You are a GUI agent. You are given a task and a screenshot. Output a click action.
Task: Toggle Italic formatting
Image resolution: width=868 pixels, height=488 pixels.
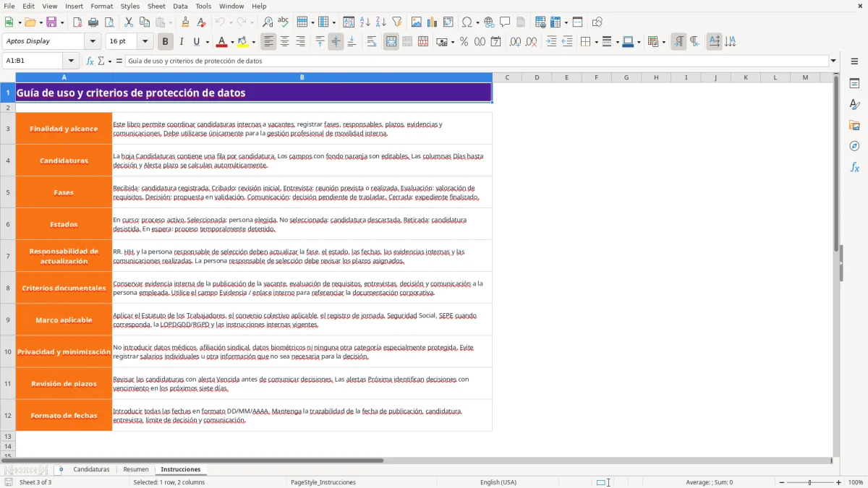point(182,42)
